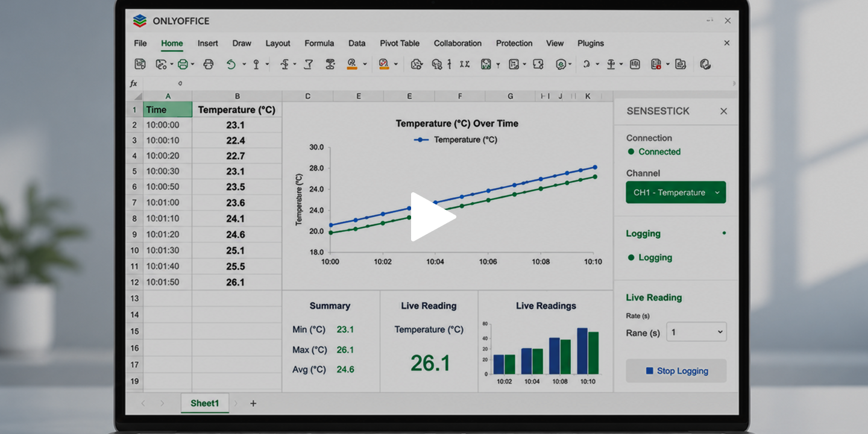Screen dimensions: 868x434
Task: Select column A header
Action: [168, 96]
